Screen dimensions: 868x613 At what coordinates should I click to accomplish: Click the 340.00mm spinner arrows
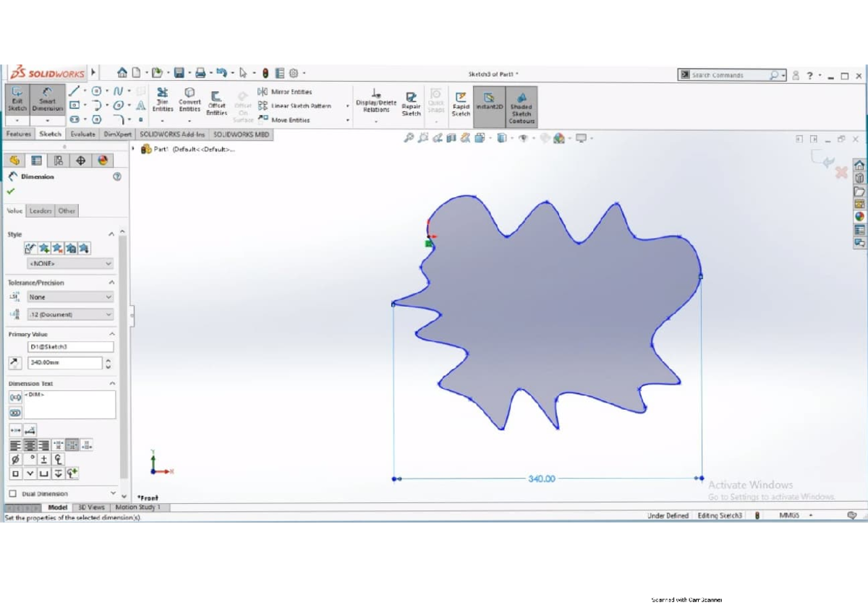[x=109, y=364]
